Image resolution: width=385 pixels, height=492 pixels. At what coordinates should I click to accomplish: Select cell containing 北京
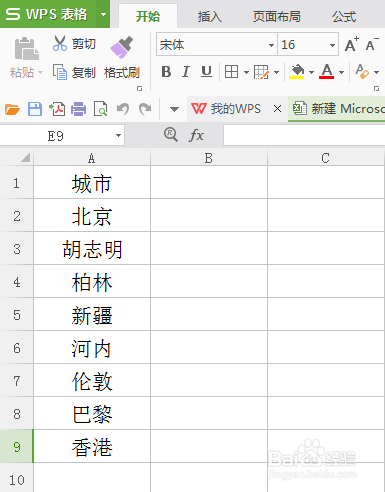92,216
